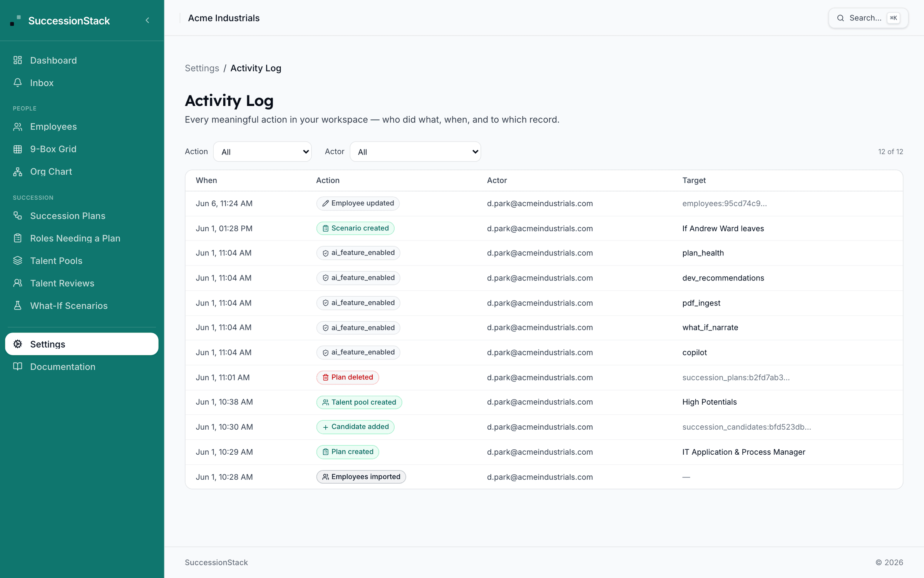Open Documentation from the sidebar

tap(82, 366)
